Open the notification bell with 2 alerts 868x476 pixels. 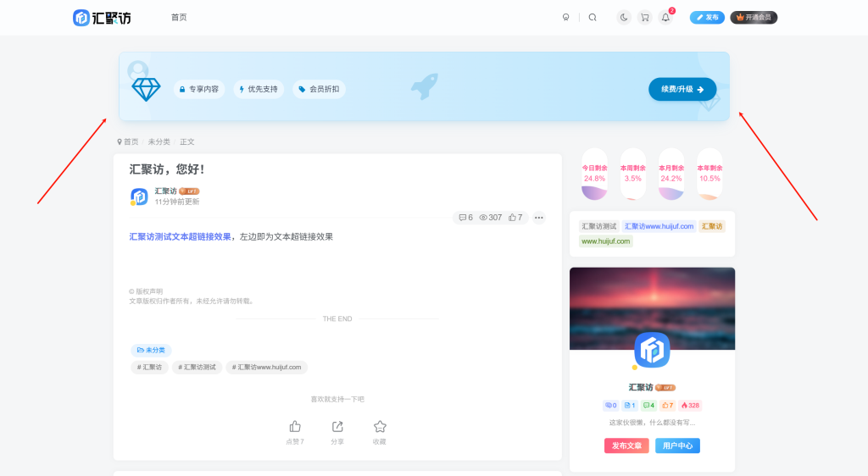[666, 18]
